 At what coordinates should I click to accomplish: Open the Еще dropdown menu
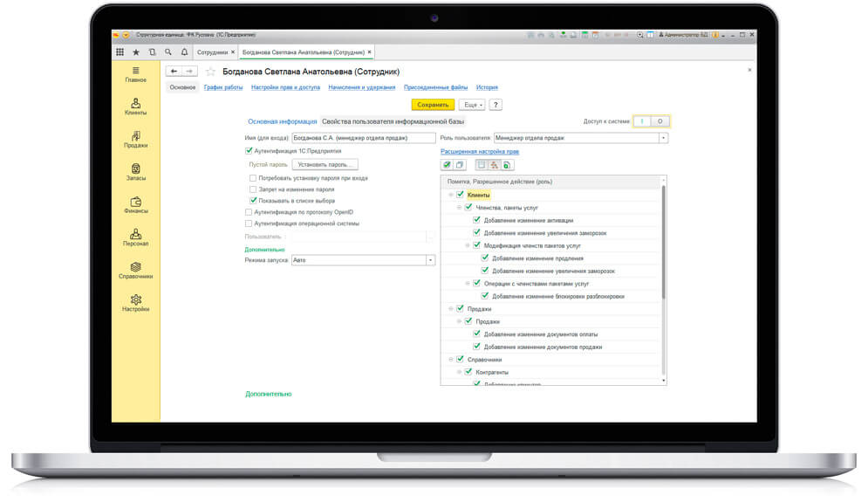pos(474,105)
